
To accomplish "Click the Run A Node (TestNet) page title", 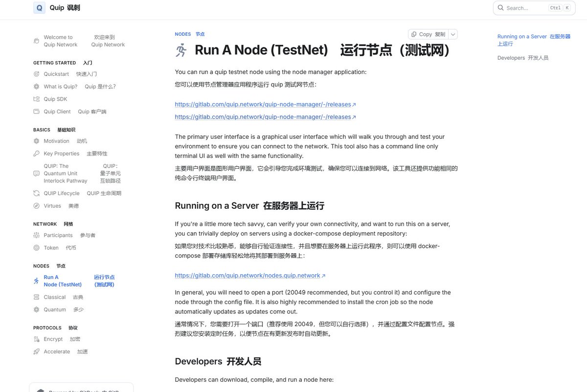I will click(323, 50).
